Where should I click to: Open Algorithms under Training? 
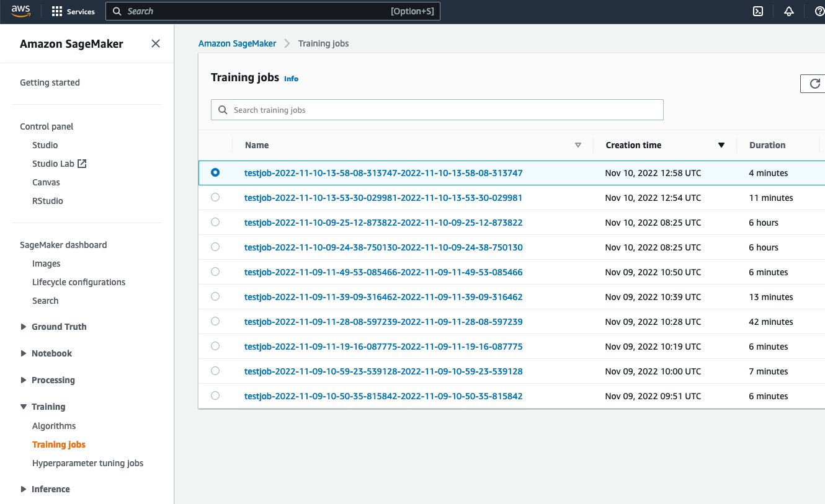(54, 426)
